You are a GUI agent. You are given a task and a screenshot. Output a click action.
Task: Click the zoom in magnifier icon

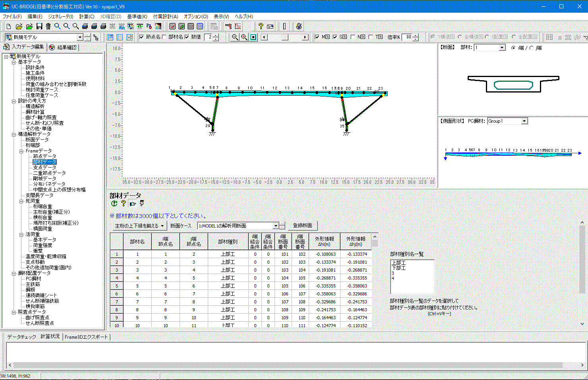click(244, 37)
